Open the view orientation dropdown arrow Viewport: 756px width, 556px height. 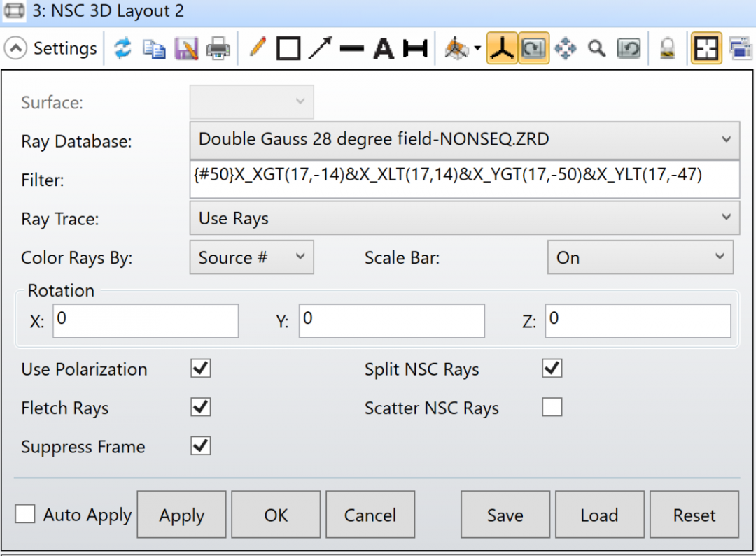[x=477, y=48]
